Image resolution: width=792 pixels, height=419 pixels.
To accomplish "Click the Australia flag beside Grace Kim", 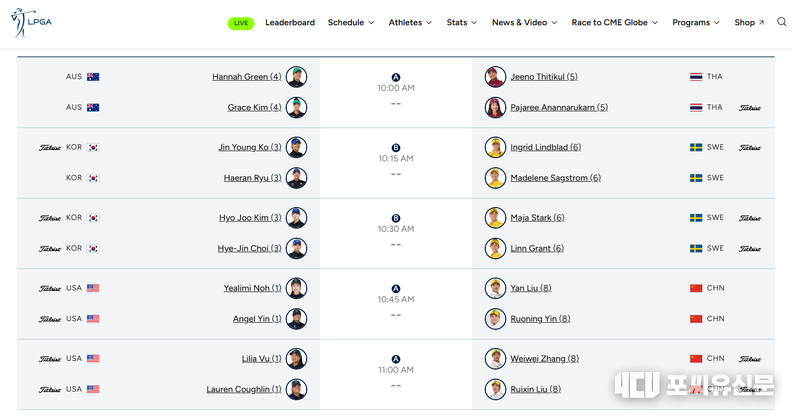I will (93, 108).
